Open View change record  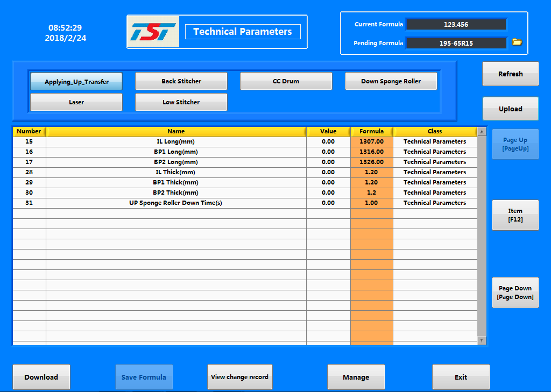click(239, 377)
